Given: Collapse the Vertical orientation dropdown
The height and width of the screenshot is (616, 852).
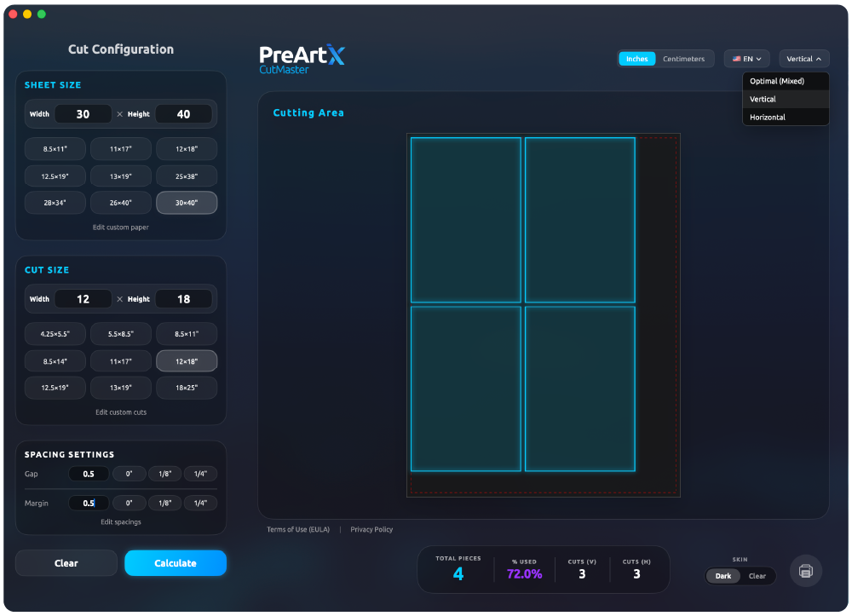Looking at the screenshot, I should [x=802, y=58].
